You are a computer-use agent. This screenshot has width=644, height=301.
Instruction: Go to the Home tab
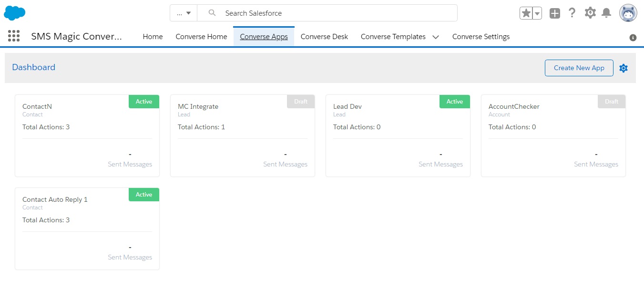tap(153, 37)
